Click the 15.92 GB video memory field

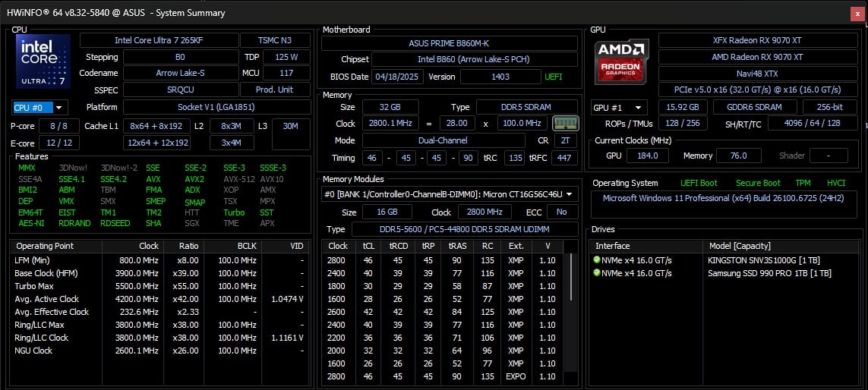point(683,108)
